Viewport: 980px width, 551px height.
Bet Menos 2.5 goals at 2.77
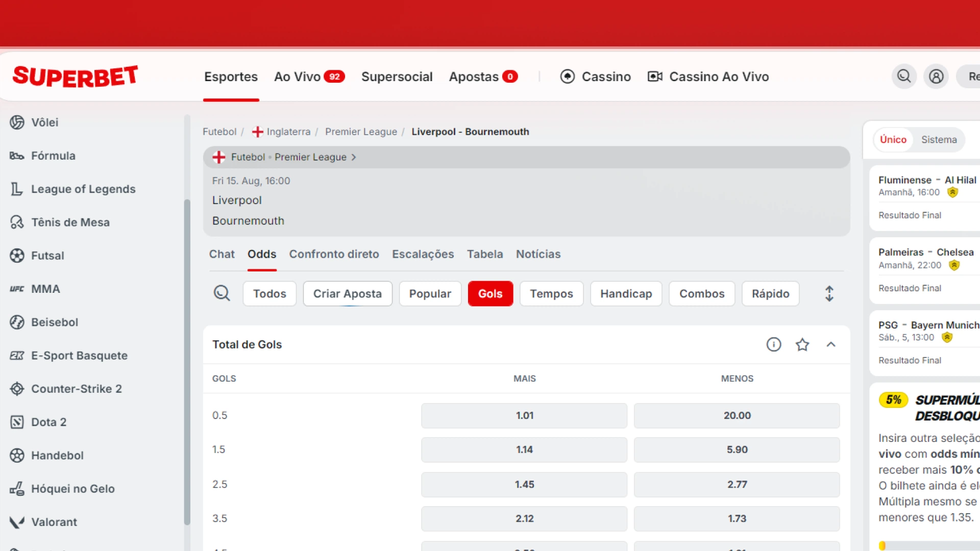[x=737, y=484]
